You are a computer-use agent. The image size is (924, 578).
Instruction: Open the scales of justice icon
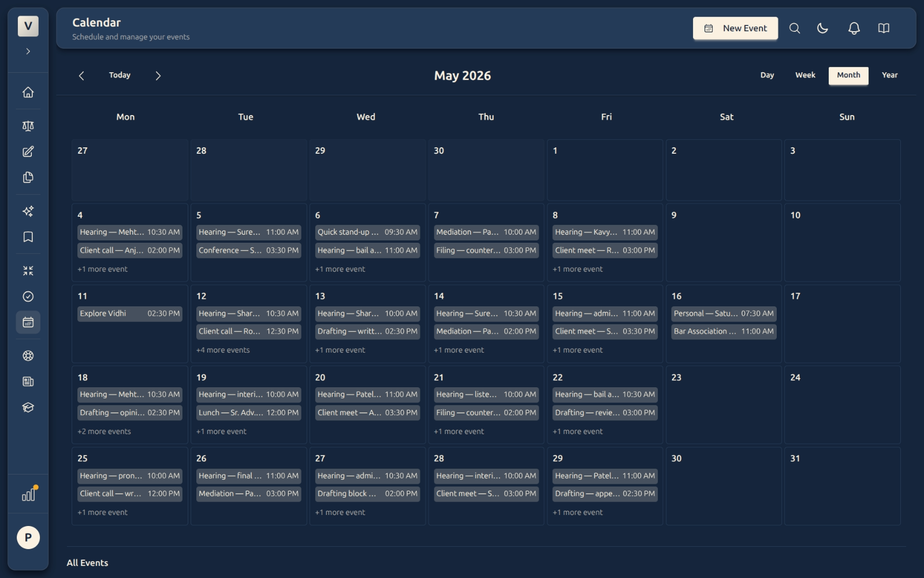click(28, 126)
